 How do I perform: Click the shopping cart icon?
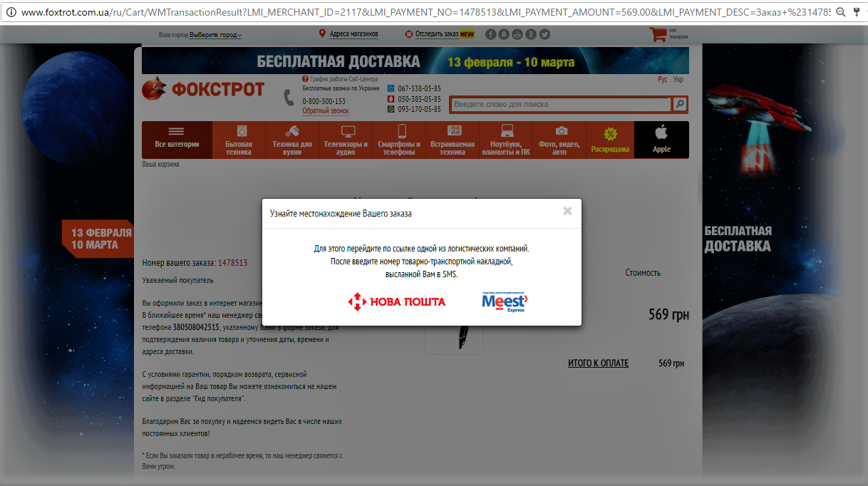(x=657, y=34)
